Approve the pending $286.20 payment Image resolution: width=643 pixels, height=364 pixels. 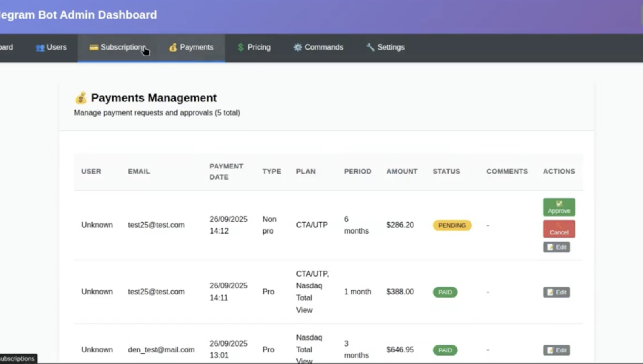559,207
